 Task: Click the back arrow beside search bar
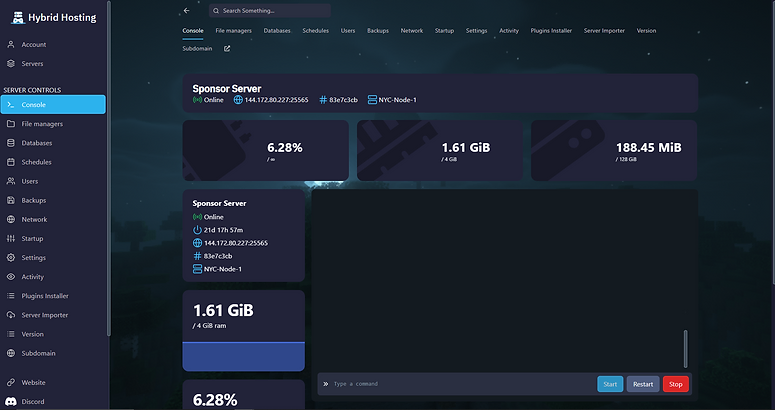186,10
